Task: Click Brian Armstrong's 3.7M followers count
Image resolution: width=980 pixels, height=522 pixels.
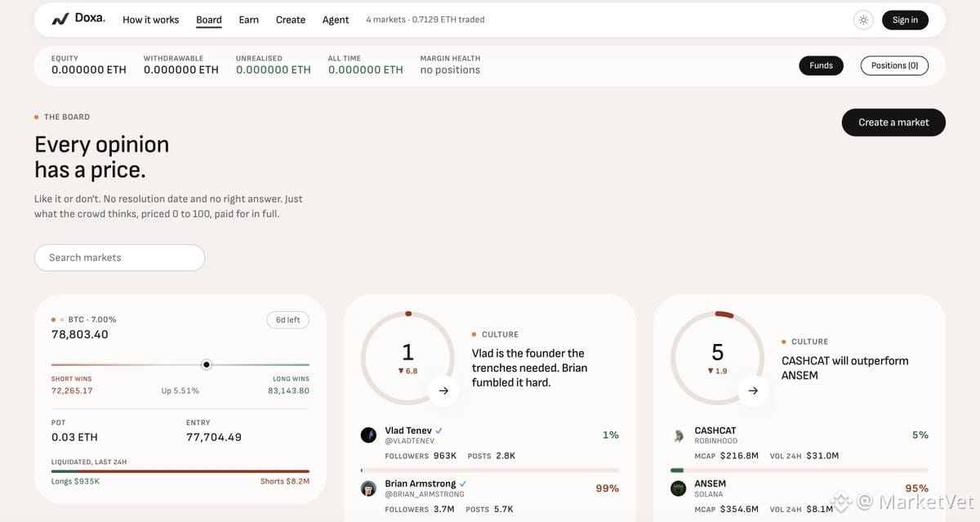Action: pos(444,509)
